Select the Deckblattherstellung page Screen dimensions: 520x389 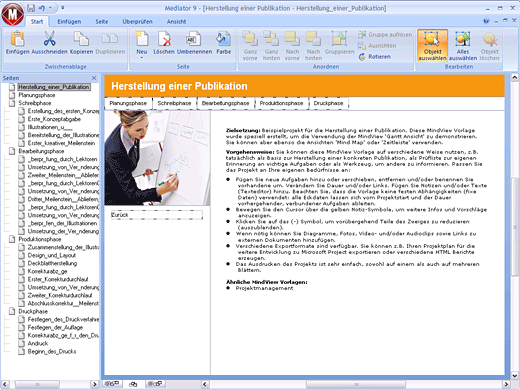click(52, 263)
